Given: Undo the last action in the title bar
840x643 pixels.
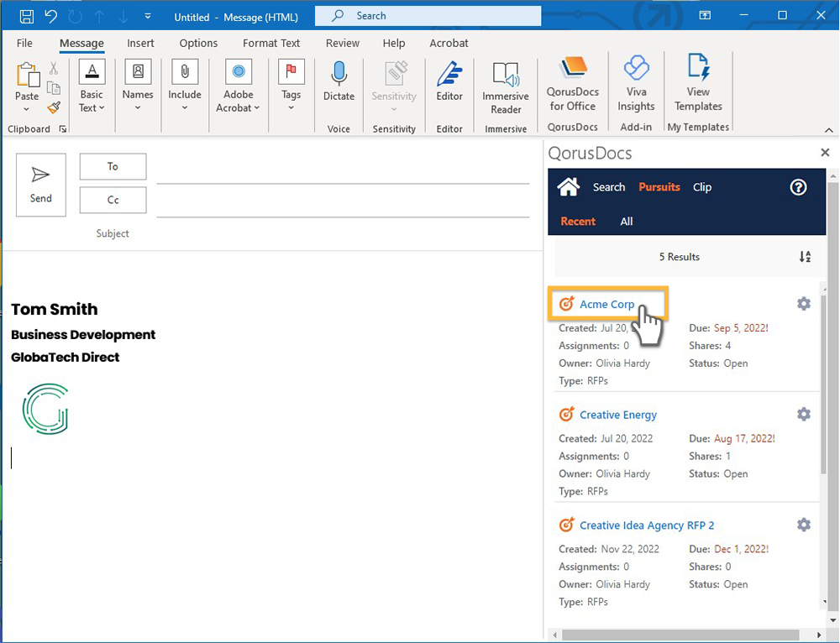Looking at the screenshot, I should tap(51, 16).
